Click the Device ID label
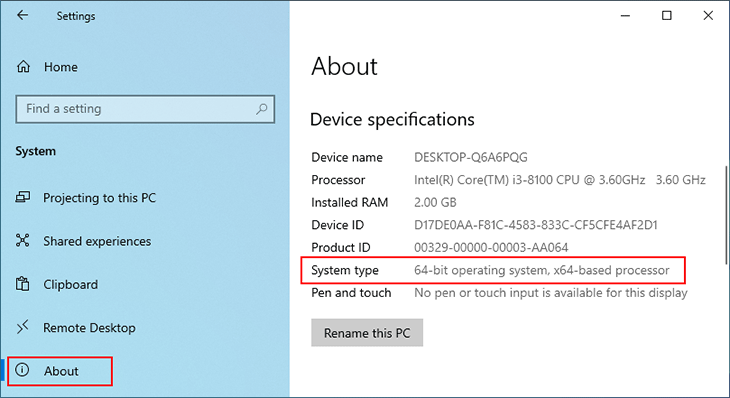This screenshot has width=730, height=398. pyautogui.click(x=338, y=225)
